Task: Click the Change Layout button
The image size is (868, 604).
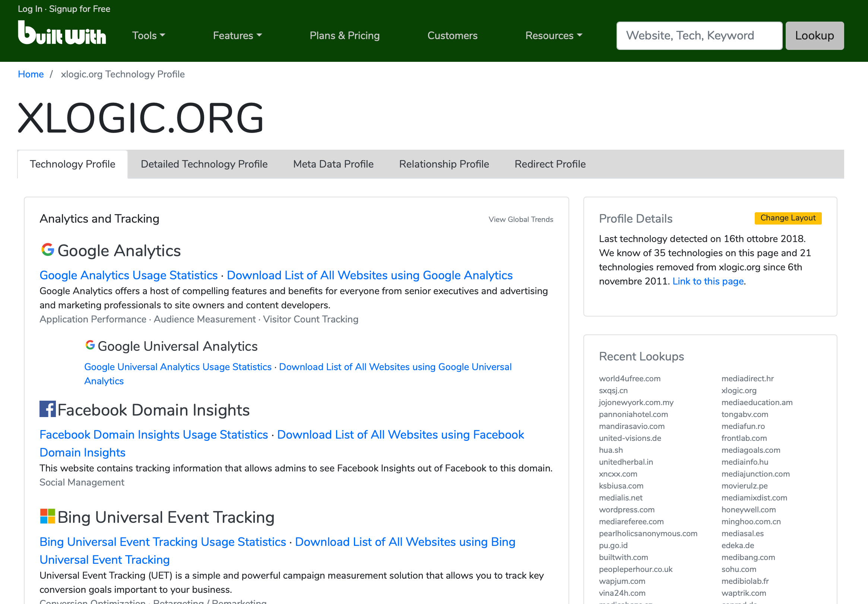Action: [x=788, y=218]
